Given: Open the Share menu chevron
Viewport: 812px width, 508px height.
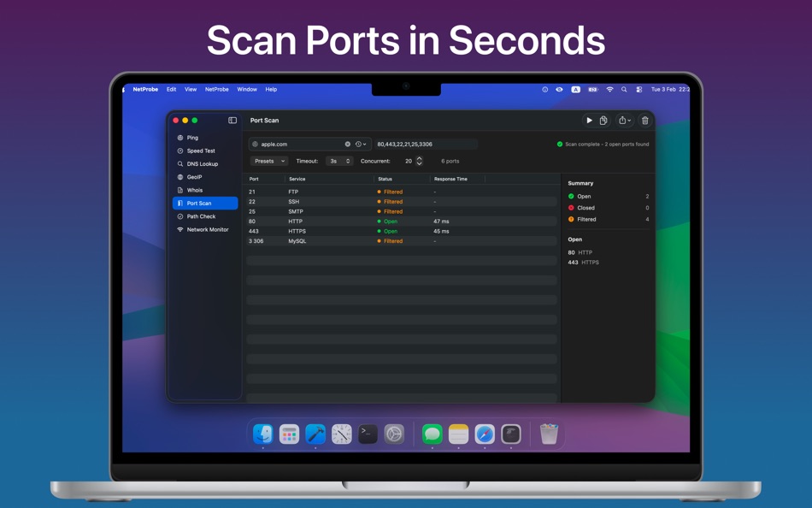Looking at the screenshot, I should tap(629, 120).
